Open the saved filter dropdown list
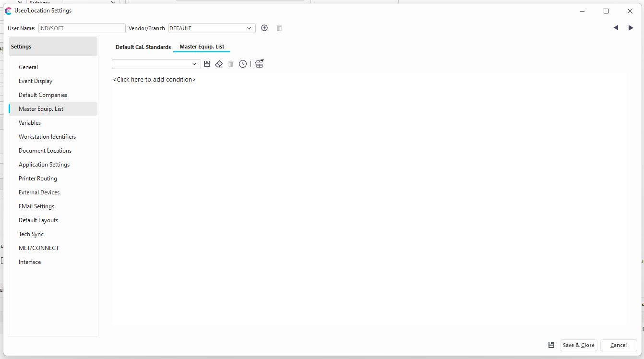The image size is (644, 359). point(194,64)
